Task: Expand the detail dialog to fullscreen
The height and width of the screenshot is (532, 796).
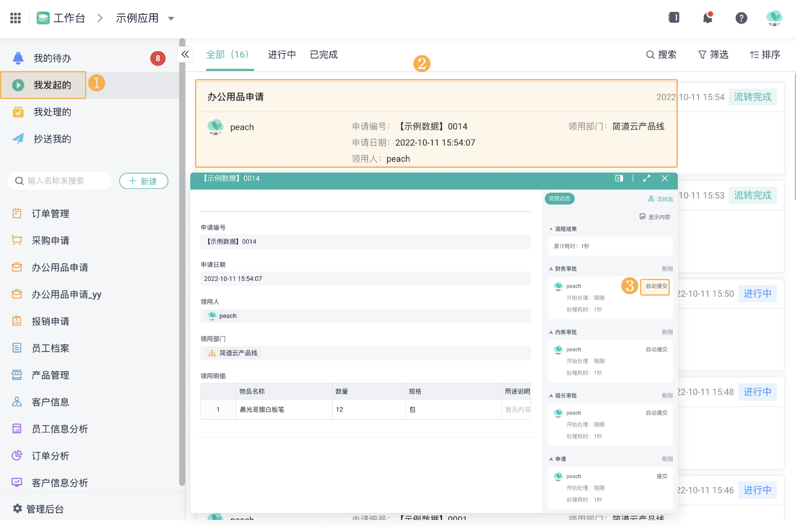Action: coord(646,178)
